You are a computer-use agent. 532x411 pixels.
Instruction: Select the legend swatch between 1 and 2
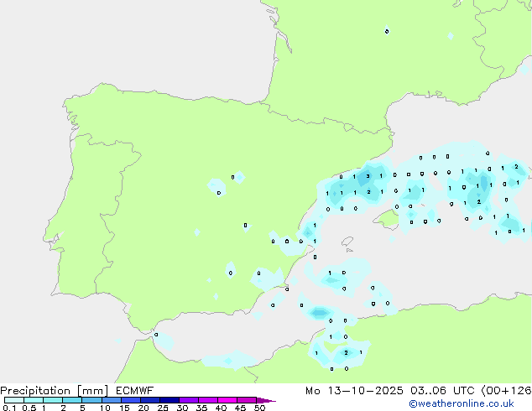point(53,400)
